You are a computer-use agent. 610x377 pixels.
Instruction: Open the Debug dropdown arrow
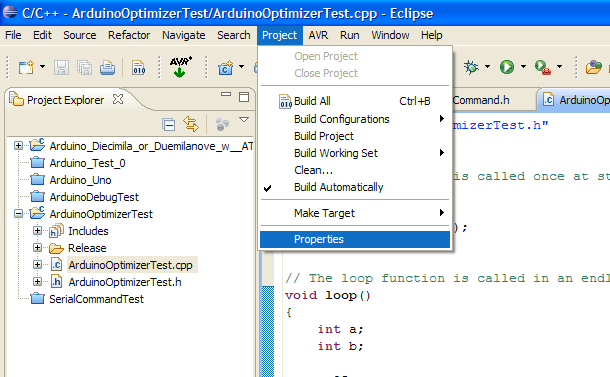click(x=487, y=67)
